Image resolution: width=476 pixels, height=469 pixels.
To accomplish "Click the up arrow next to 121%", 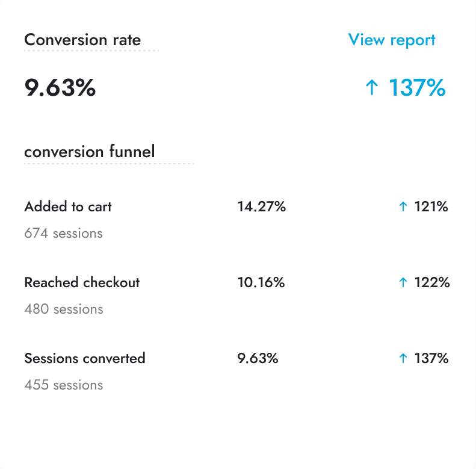I will coord(403,207).
